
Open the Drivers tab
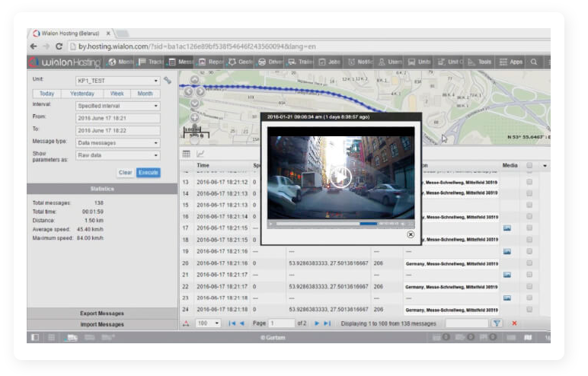[270, 62]
